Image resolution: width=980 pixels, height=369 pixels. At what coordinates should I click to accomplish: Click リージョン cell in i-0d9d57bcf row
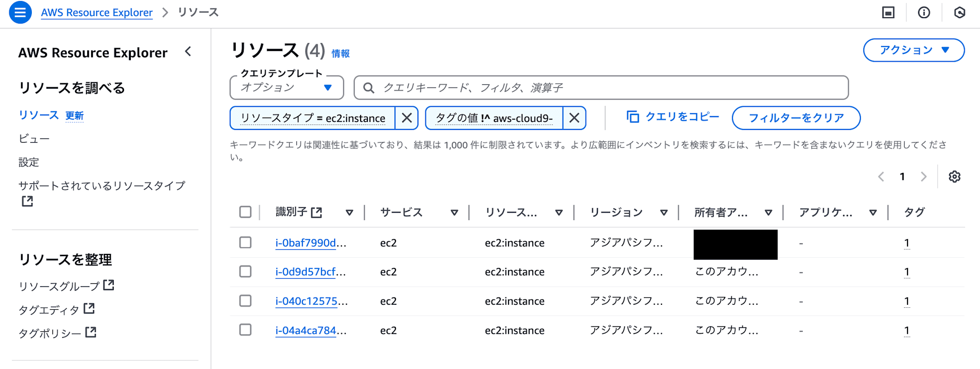tap(626, 271)
